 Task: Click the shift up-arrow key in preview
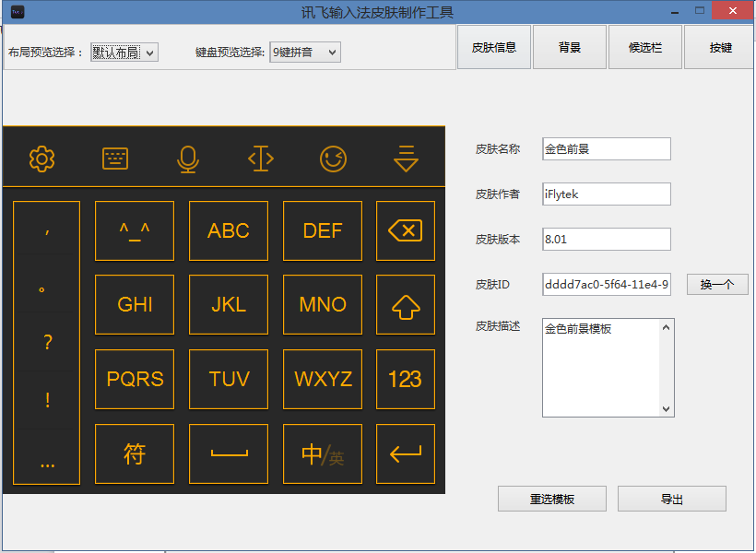[406, 305]
